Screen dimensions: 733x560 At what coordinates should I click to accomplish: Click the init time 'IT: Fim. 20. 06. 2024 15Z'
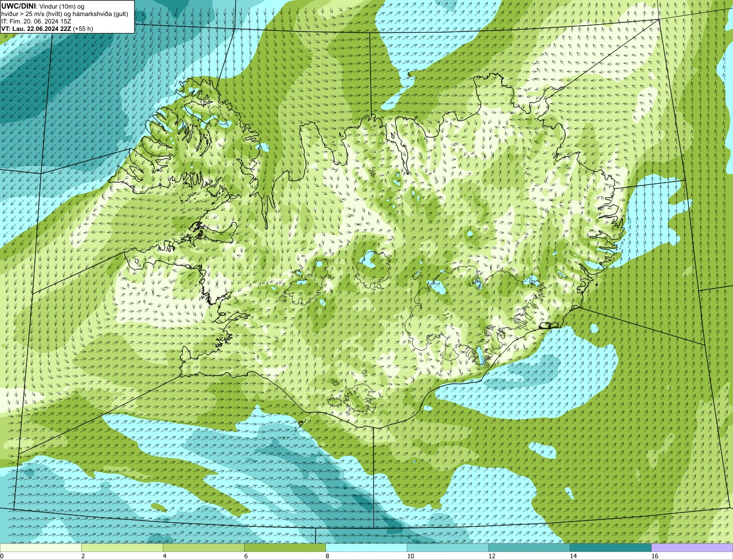(37, 21)
